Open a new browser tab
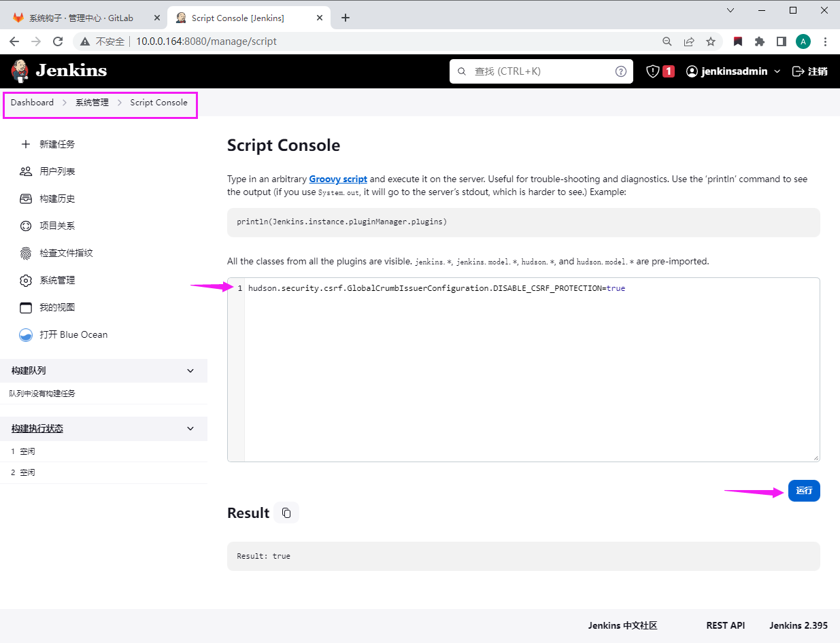 [x=346, y=18]
